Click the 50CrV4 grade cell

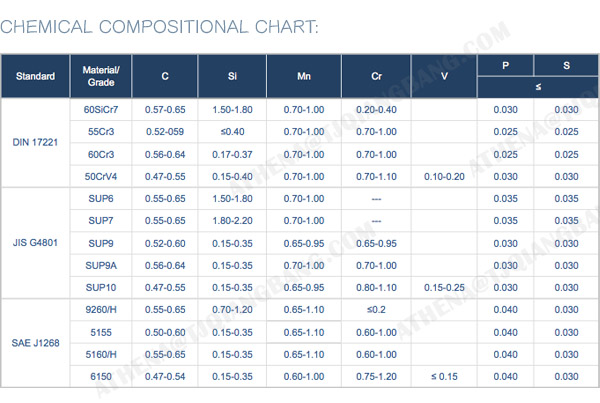[x=101, y=176]
